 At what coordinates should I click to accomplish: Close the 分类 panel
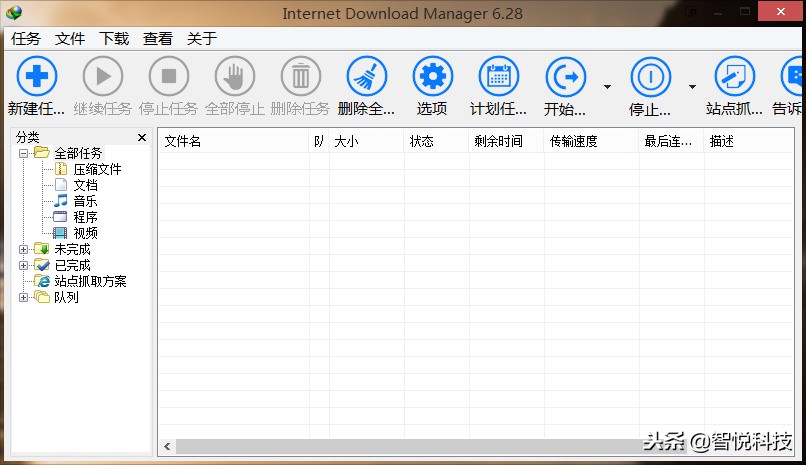142,137
